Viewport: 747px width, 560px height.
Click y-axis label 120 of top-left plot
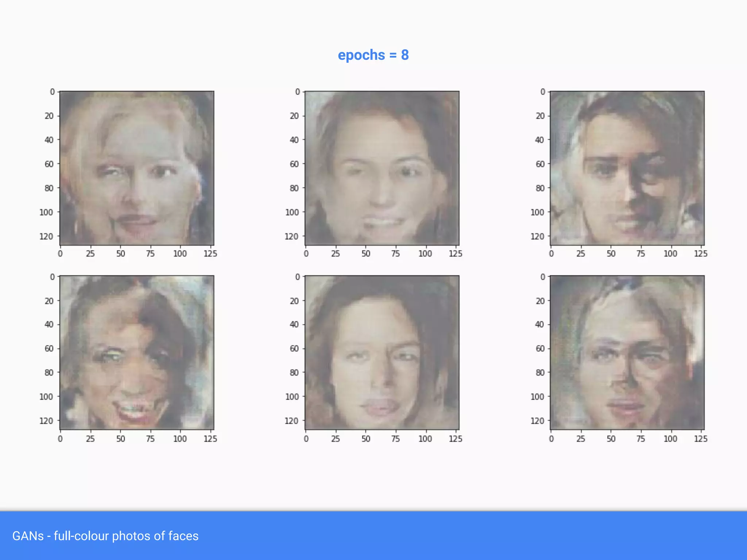(46, 237)
